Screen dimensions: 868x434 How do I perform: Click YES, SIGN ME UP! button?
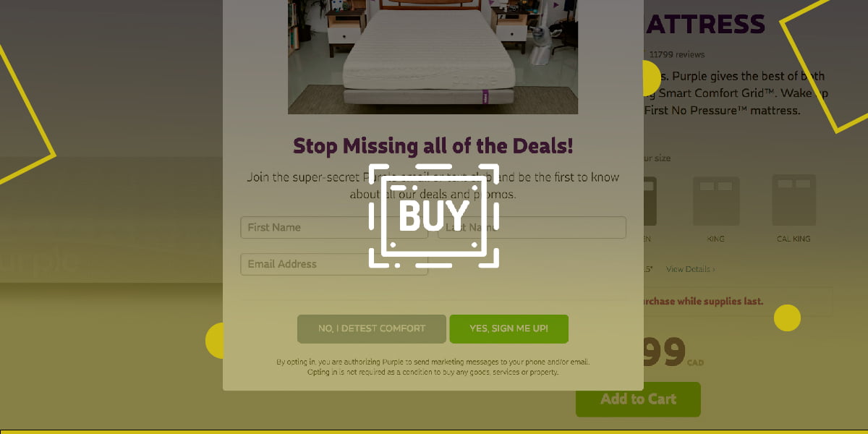[x=509, y=328]
